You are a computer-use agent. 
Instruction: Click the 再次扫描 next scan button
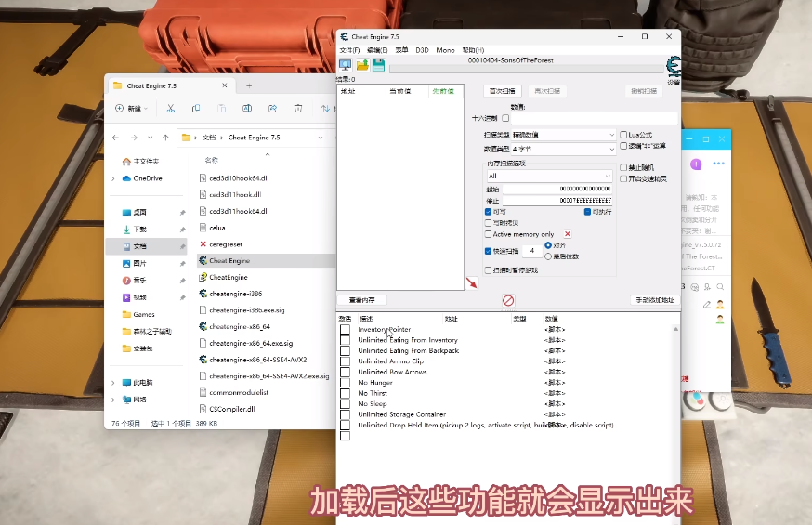point(547,91)
